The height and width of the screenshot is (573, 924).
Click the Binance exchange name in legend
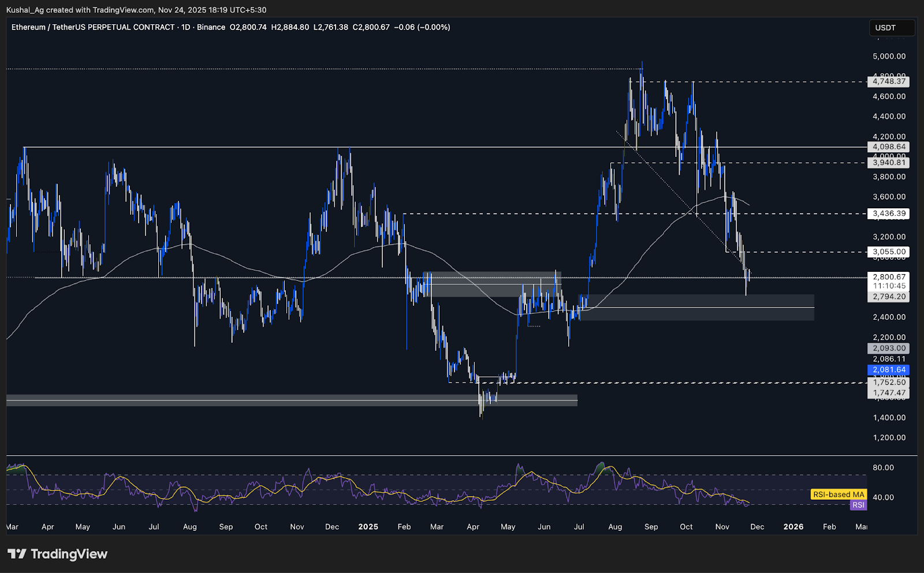[x=211, y=27]
